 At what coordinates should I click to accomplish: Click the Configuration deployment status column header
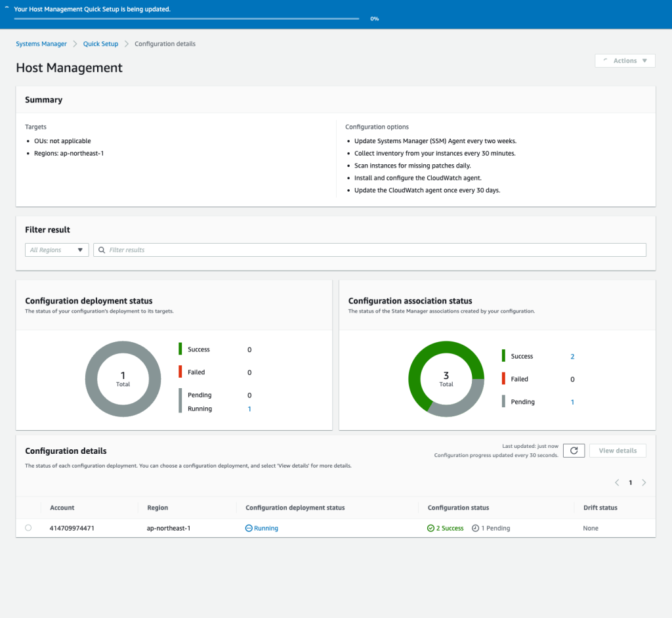[x=295, y=508]
